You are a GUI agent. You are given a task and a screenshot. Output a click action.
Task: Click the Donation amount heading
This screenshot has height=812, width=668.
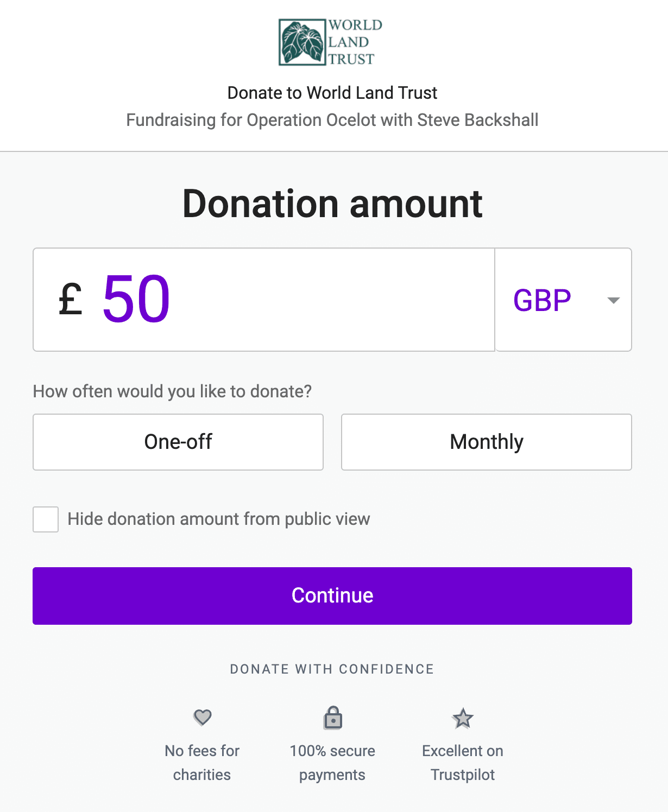pyautogui.click(x=332, y=204)
